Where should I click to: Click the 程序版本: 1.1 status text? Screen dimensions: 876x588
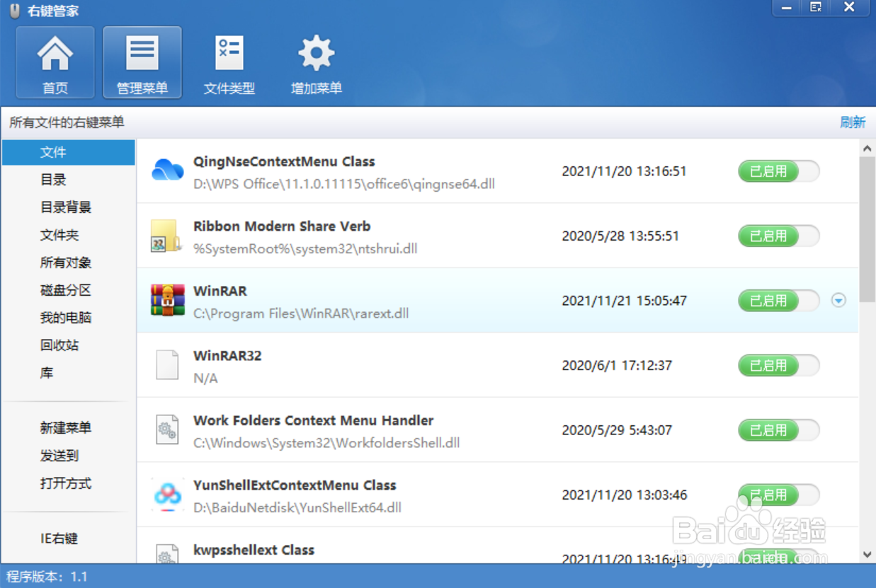tap(47, 577)
